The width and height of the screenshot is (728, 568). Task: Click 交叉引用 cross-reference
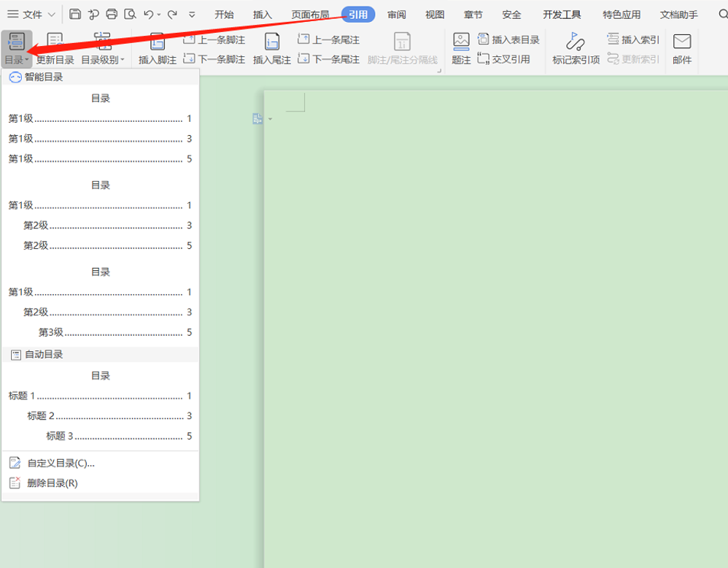tap(504, 59)
